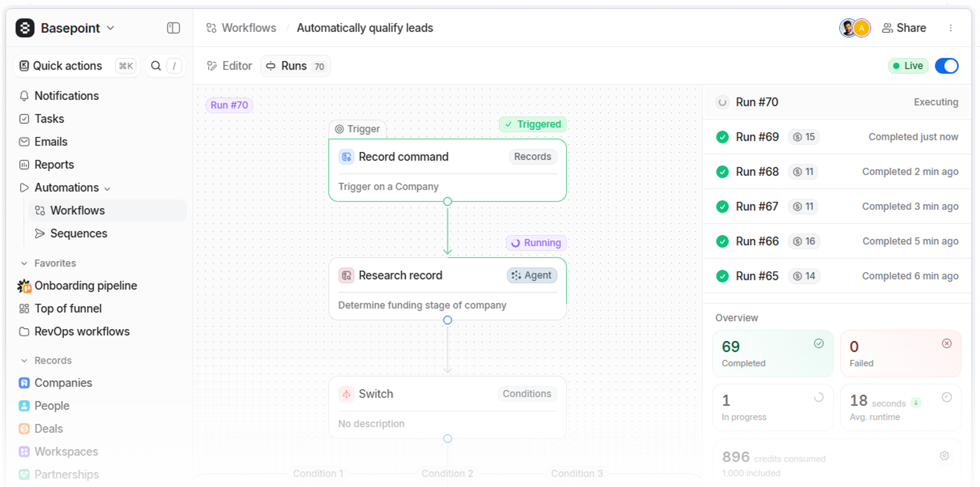Open Run #70 executing in runs list
Viewport: 980px width, 487px height.
tap(837, 102)
